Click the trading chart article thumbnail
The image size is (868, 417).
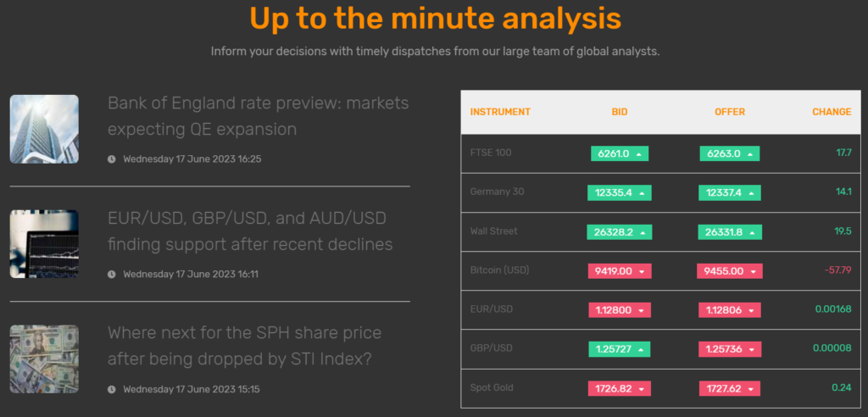point(44,244)
